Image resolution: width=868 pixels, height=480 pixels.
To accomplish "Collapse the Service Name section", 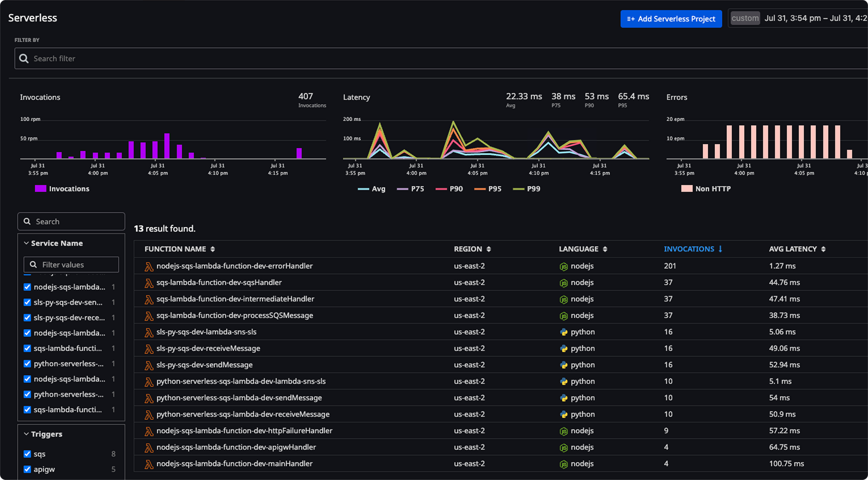I will 26,243.
